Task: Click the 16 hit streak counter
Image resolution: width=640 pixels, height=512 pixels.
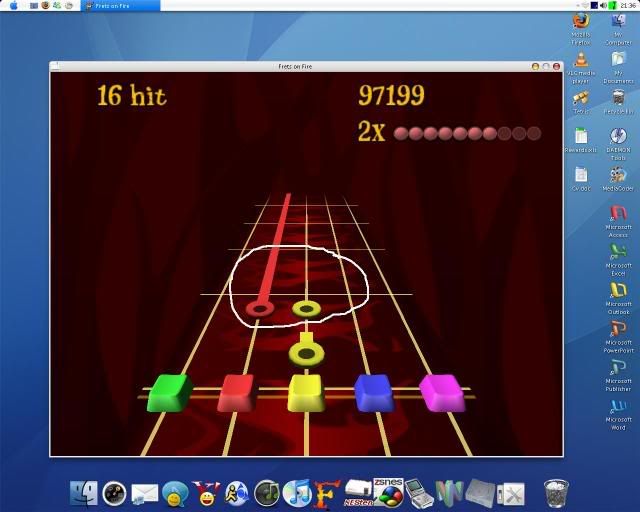Action: [x=132, y=96]
